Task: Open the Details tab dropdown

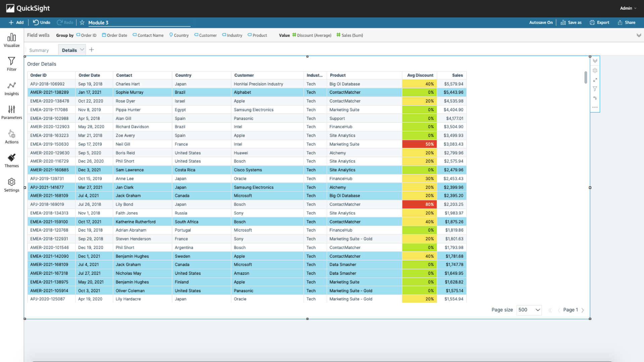Action: point(82,50)
